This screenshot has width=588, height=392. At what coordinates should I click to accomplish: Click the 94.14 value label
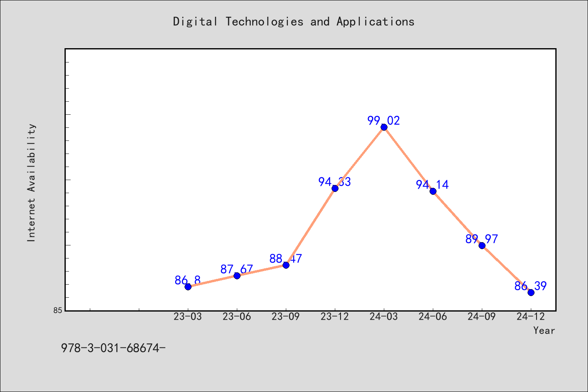tap(432, 185)
